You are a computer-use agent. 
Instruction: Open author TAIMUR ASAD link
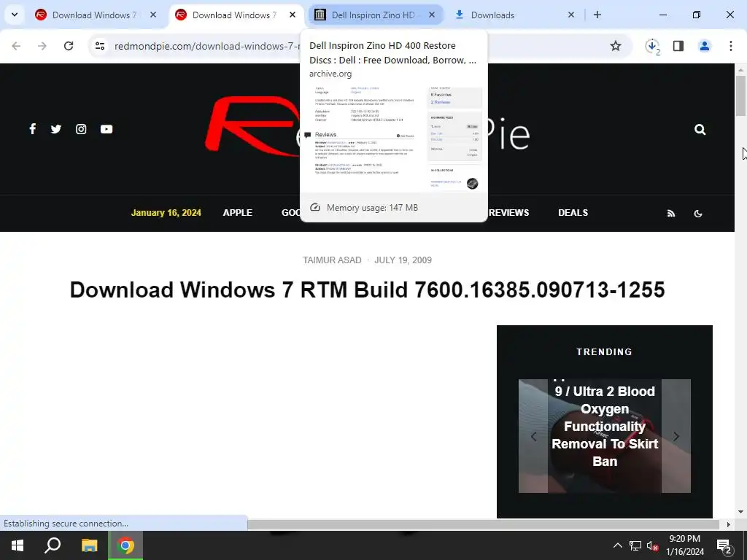pyautogui.click(x=332, y=260)
